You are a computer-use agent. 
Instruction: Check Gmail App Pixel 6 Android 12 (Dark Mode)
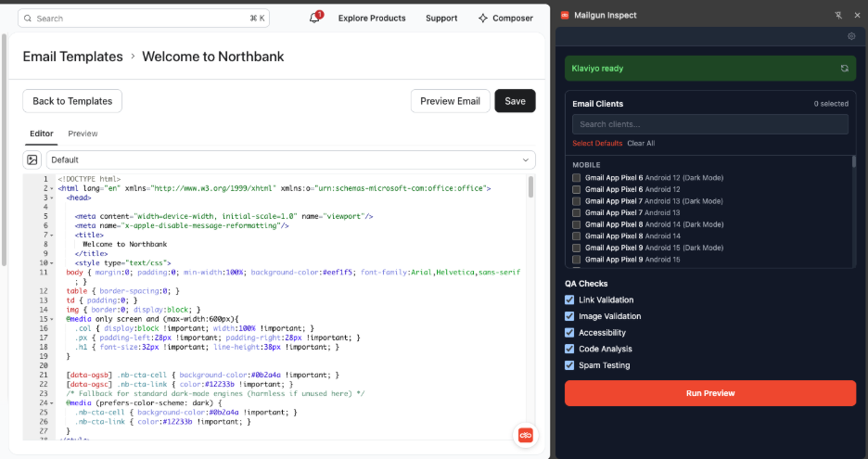576,178
